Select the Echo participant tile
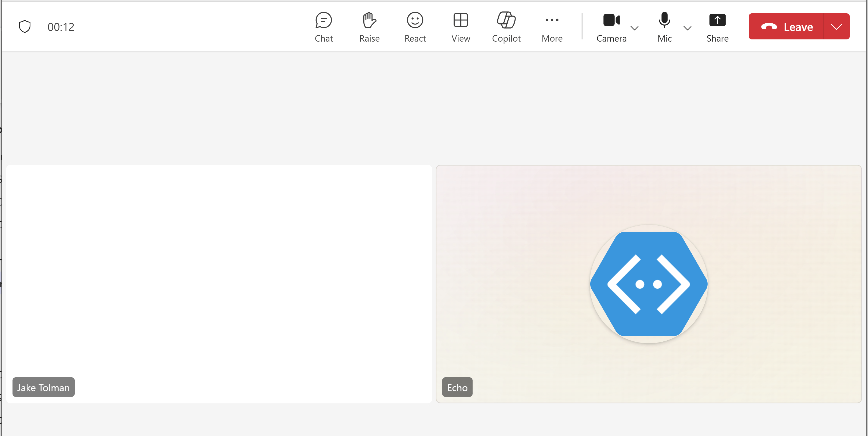The height and width of the screenshot is (436, 868). point(649,284)
